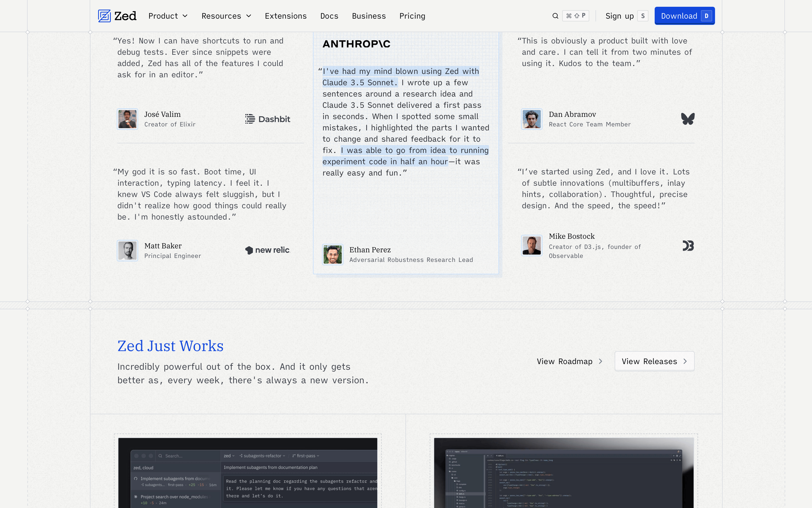Click Ethan Perez's avatar photo
The image size is (812, 508).
332,254
